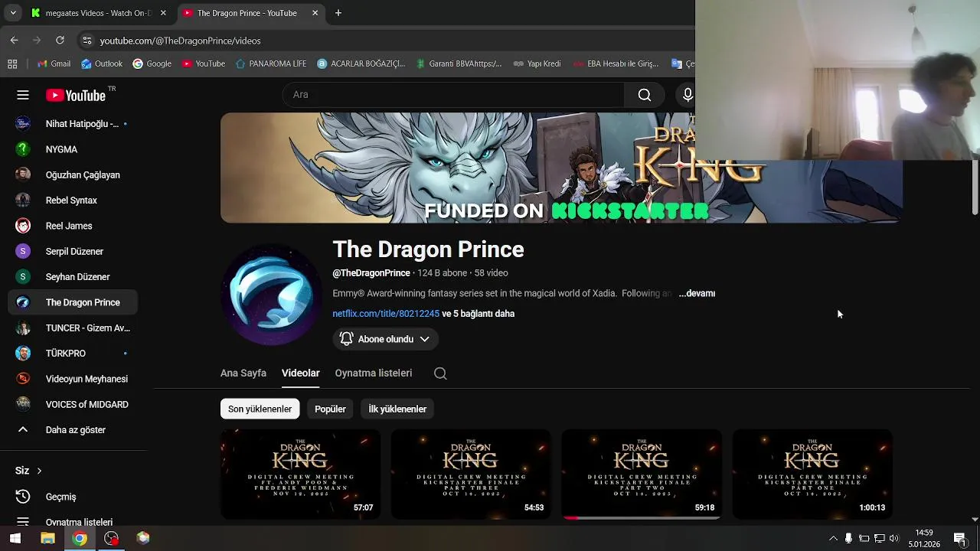Open the Geçmiş history icon

click(x=23, y=497)
